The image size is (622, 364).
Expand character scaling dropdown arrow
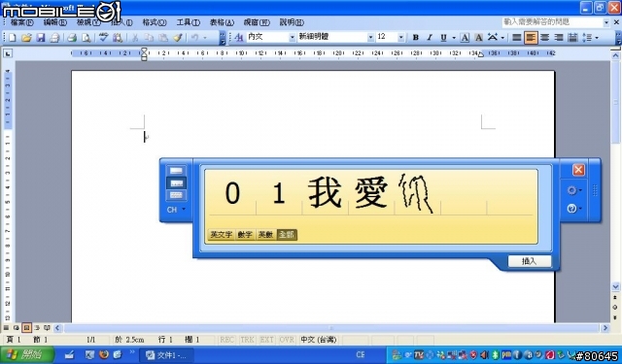502,38
